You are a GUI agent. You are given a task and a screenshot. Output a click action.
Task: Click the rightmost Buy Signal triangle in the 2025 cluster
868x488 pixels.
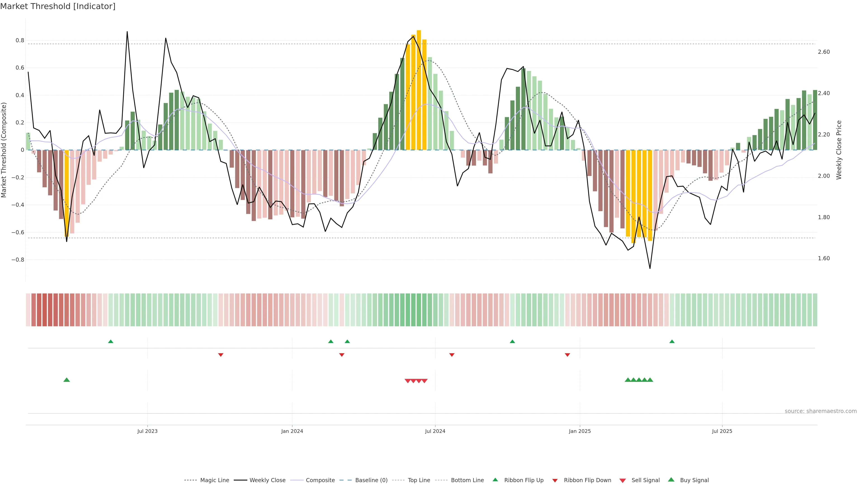(x=650, y=380)
